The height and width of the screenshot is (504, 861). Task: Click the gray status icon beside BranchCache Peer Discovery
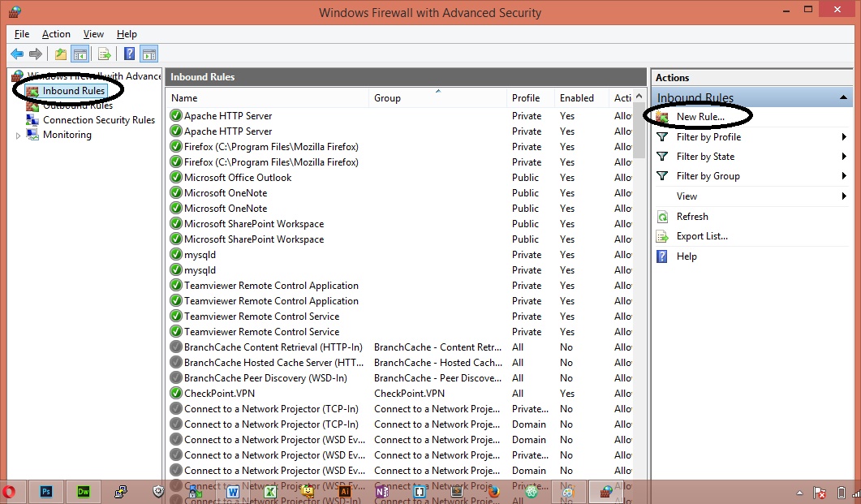(x=176, y=377)
